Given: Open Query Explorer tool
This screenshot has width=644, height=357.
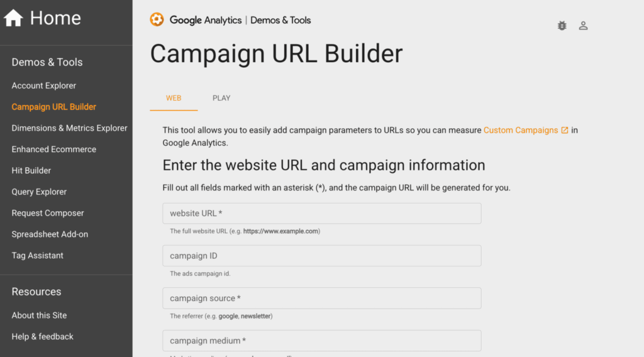Looking at the screenshot, I should point(39,192).
